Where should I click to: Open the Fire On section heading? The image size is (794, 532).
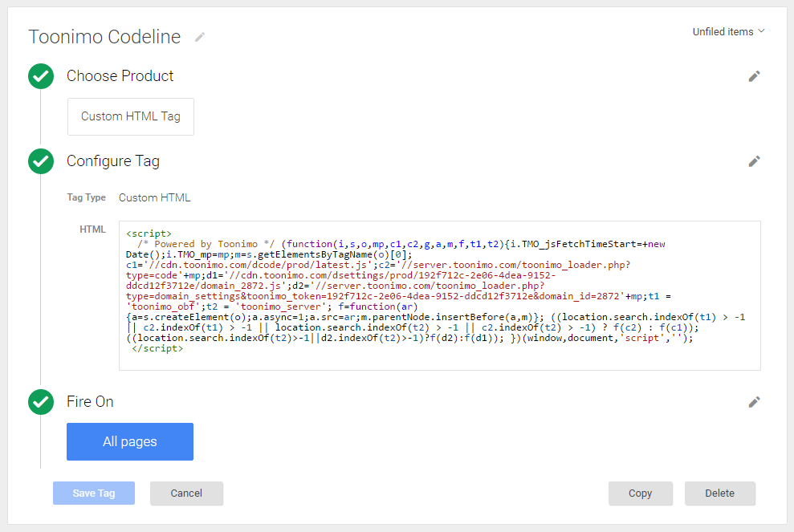[90, 401]
